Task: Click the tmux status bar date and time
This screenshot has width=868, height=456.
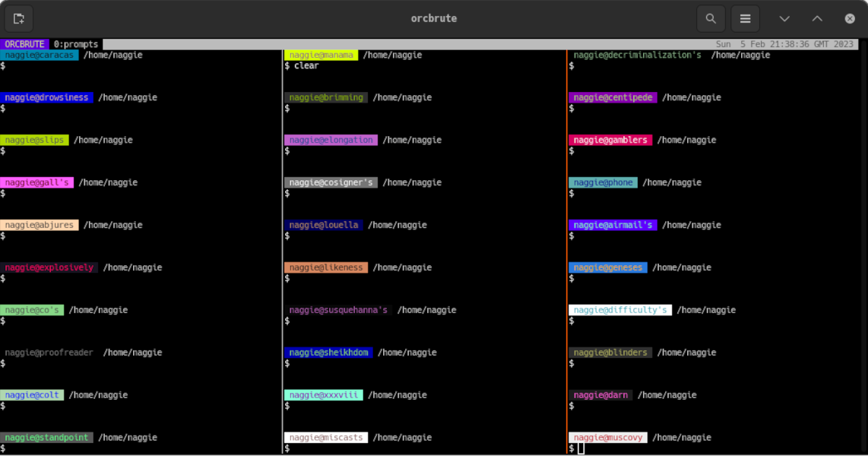Action: coord(784,44)
